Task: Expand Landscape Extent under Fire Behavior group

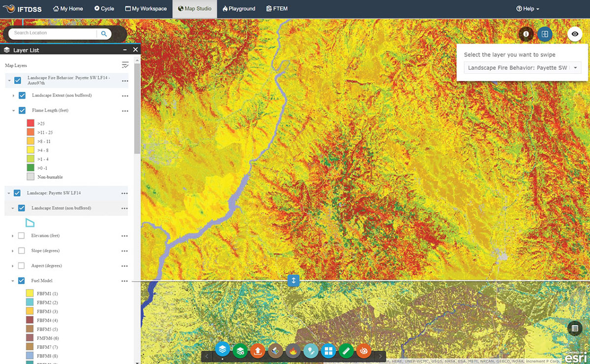Action: click(x=13, y=95)
